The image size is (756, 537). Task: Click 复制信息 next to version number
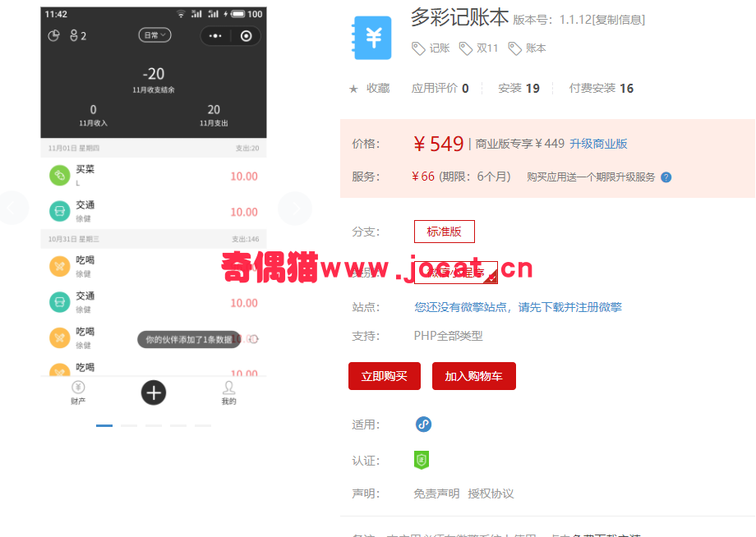[619, 20]
